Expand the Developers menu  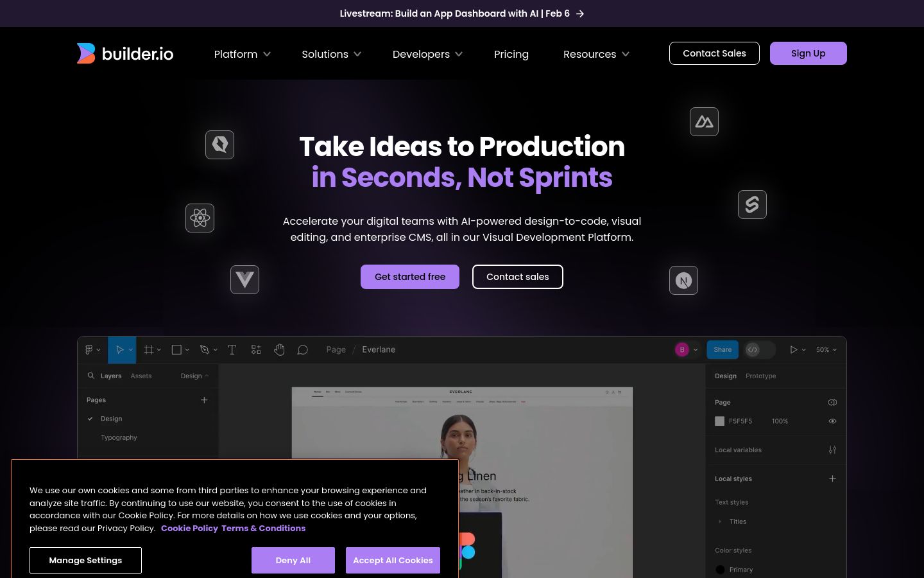pos(427,54)
